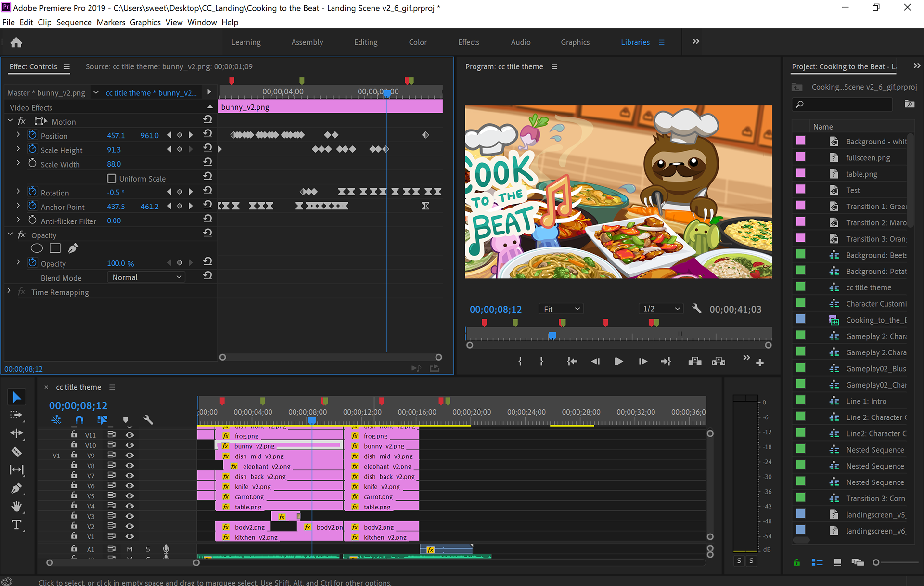Image resolution: width=924 pixels, height=586 pixels.
Task: Open the Sequence menu
Action: (x=74, y=22)
